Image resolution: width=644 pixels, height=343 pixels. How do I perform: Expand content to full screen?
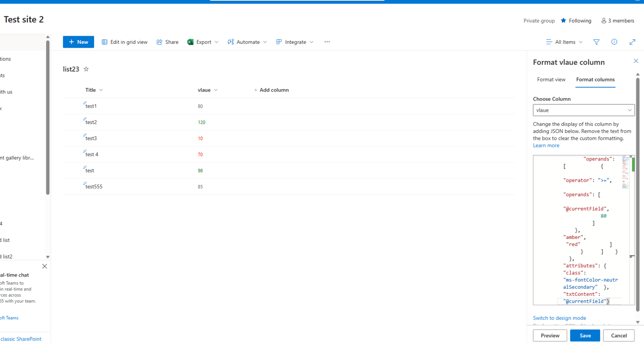(632, 42)
